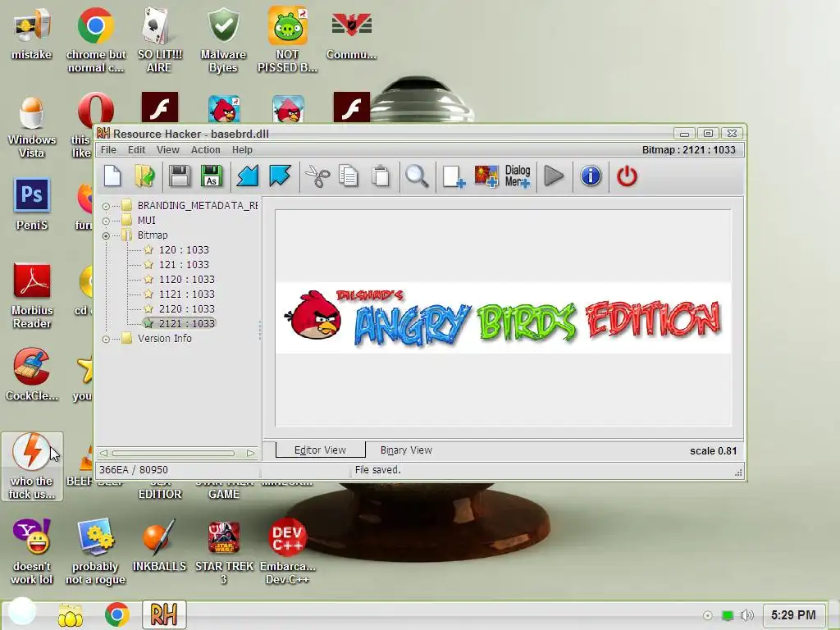This screenshot has width=840, height=630.
Task: Click the 'File saved.' status text
Action: [x=377, y=470]
